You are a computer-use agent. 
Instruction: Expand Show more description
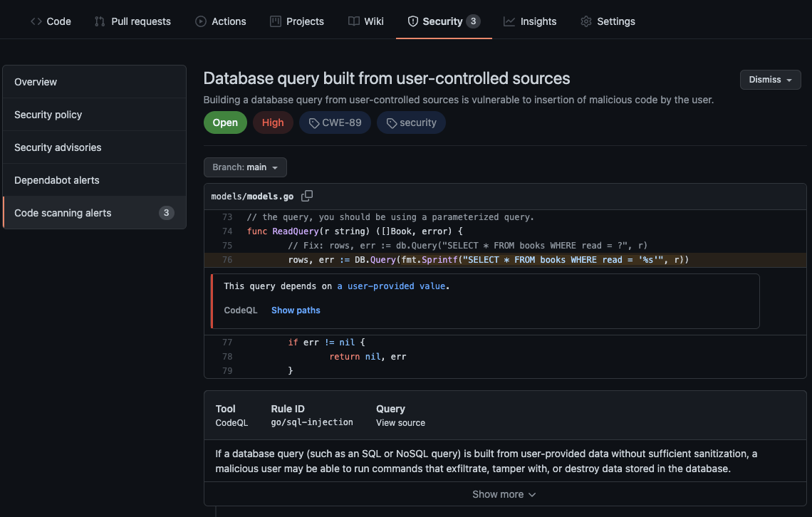[504, 494]
